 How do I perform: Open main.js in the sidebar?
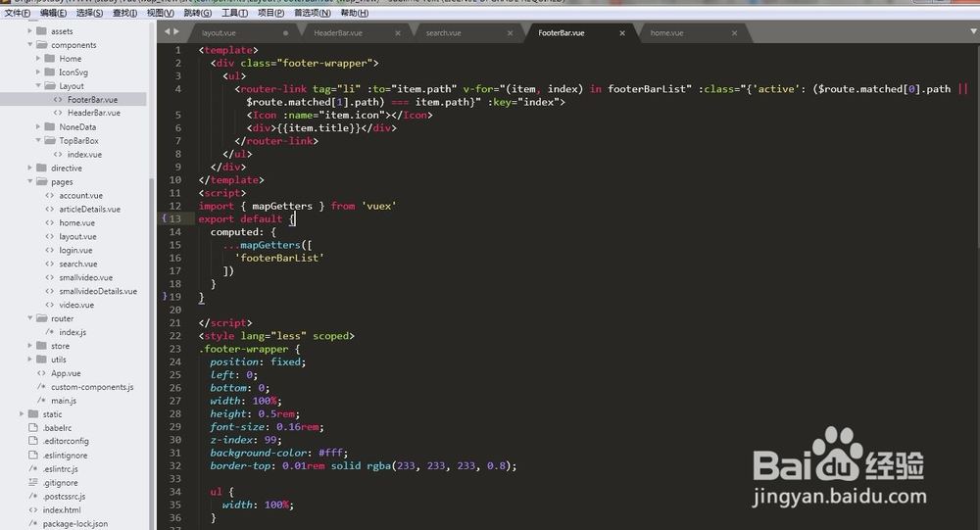tap(64, 401)
